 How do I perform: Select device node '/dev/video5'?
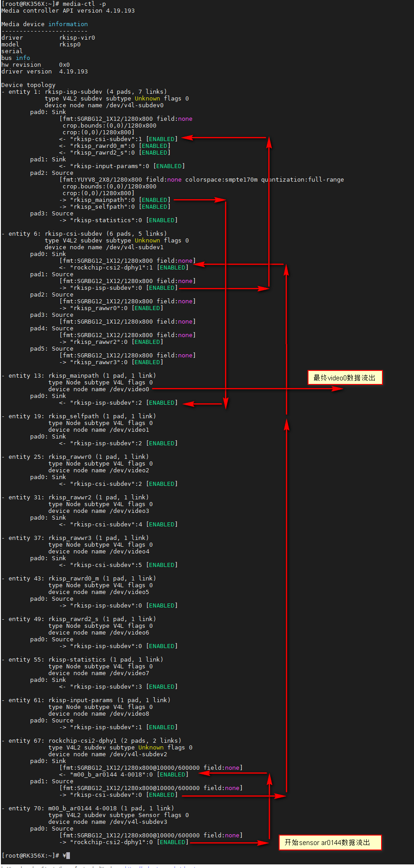(x=129, y=592)
